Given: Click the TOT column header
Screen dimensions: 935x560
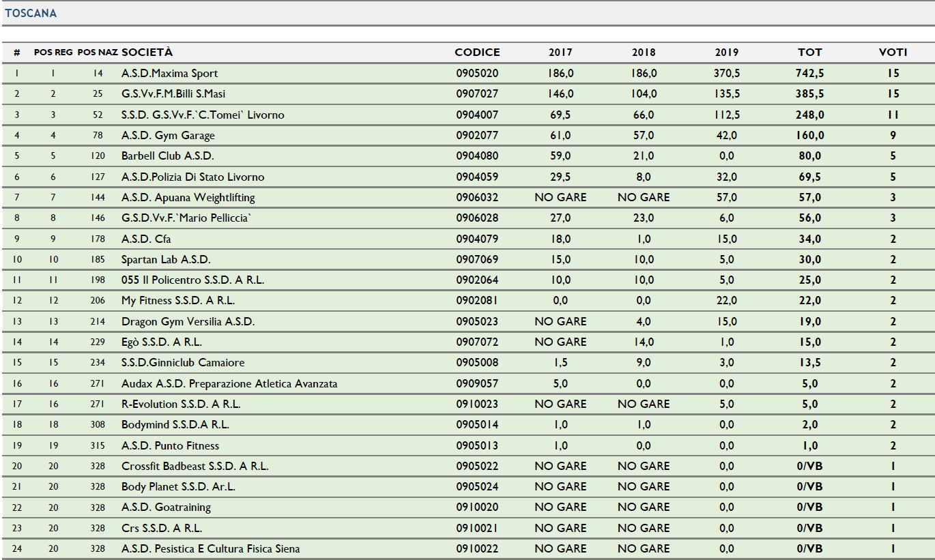Looking at the screenshot, I should click(810, 52).
